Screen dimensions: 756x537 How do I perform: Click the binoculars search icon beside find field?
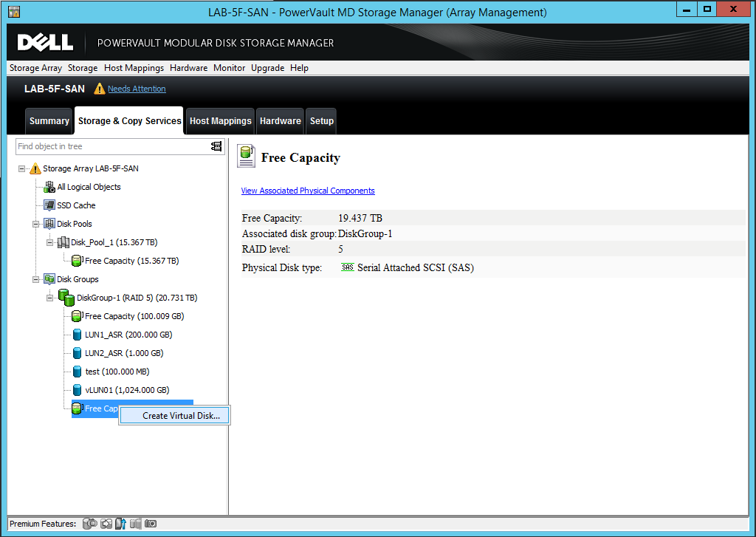coord(216,146)
